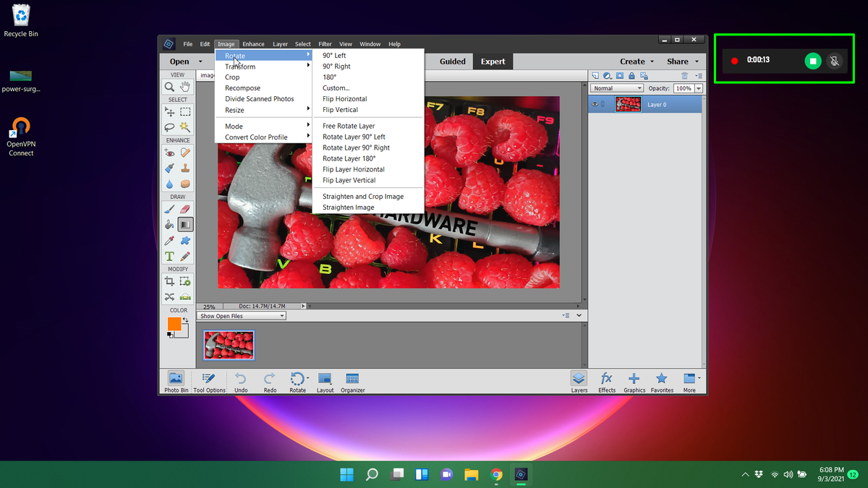Viewport: 868px width, 488px height.
Task: Click the Open button
Action: pyautogui.click(x=179, y=61)
